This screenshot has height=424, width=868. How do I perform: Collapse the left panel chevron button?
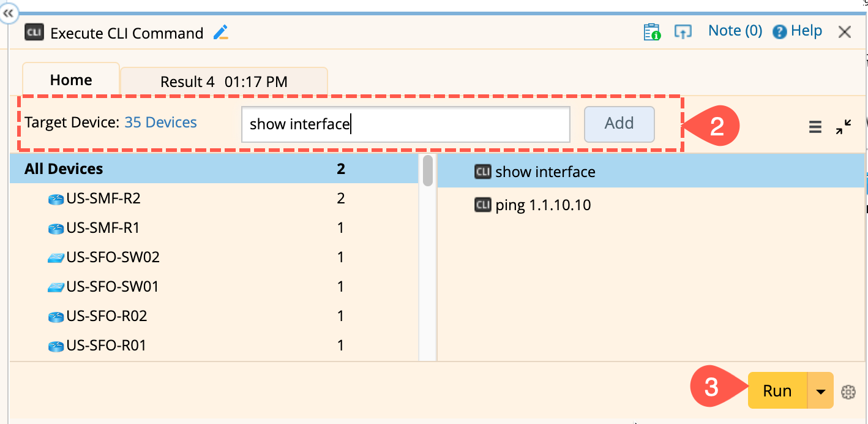point(9,13)
